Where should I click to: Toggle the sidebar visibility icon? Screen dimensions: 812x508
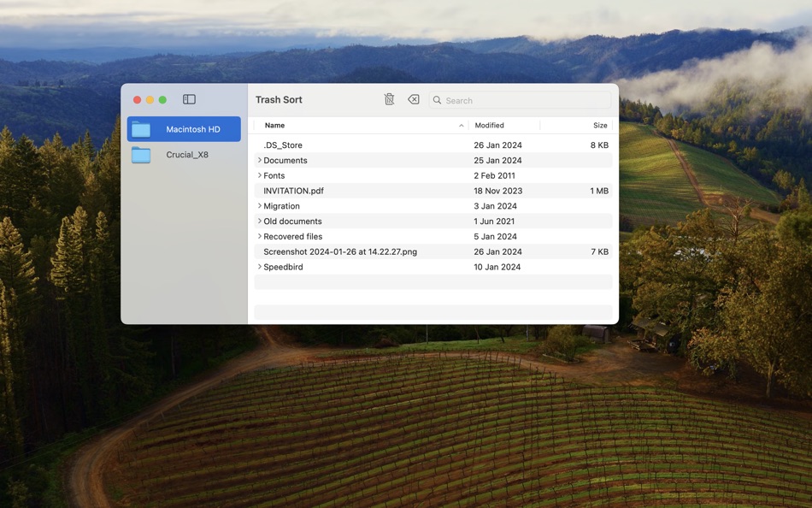188,98
